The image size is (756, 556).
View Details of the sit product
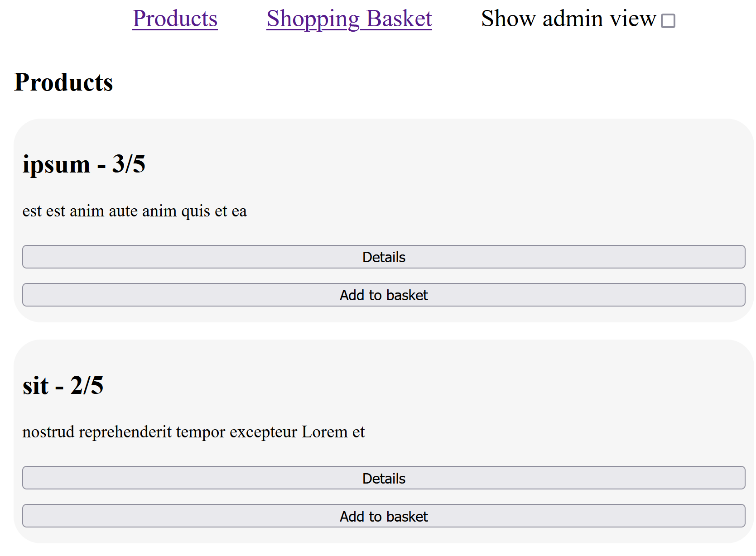[383, 478]
